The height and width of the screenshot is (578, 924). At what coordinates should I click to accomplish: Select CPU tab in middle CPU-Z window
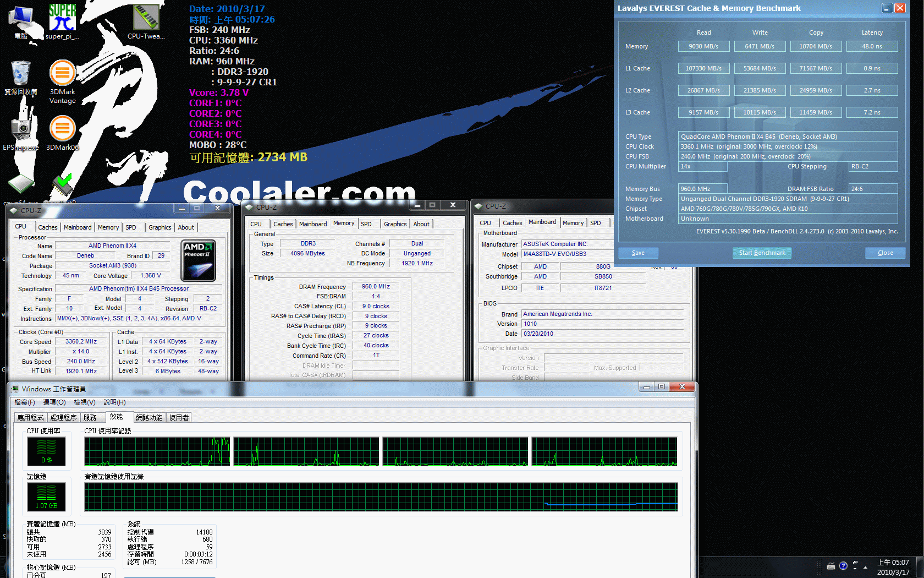click(x=256, y=224)
